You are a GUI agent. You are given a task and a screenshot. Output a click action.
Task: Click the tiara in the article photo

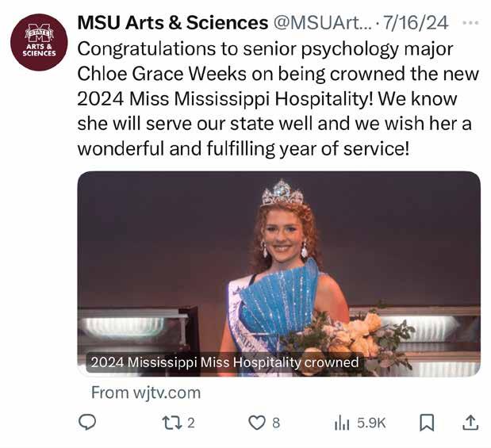(x=282, y=193)
